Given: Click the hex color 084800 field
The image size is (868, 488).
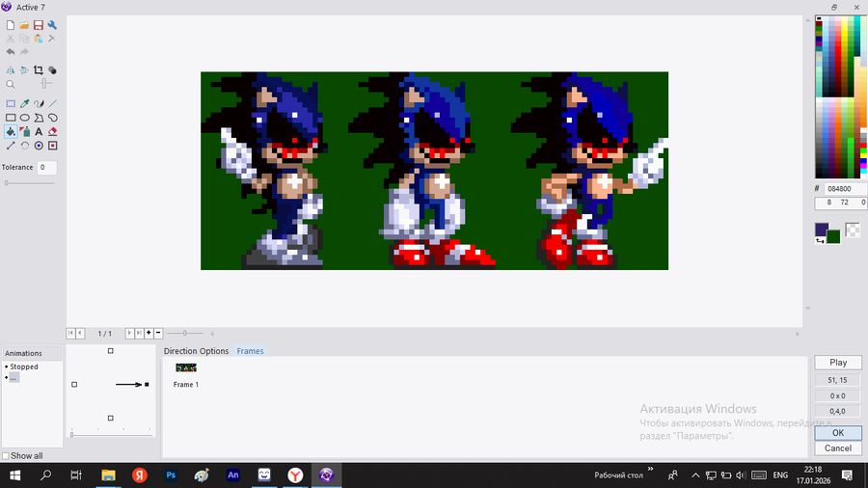Looking at the screenshot, I should (845, 189).
